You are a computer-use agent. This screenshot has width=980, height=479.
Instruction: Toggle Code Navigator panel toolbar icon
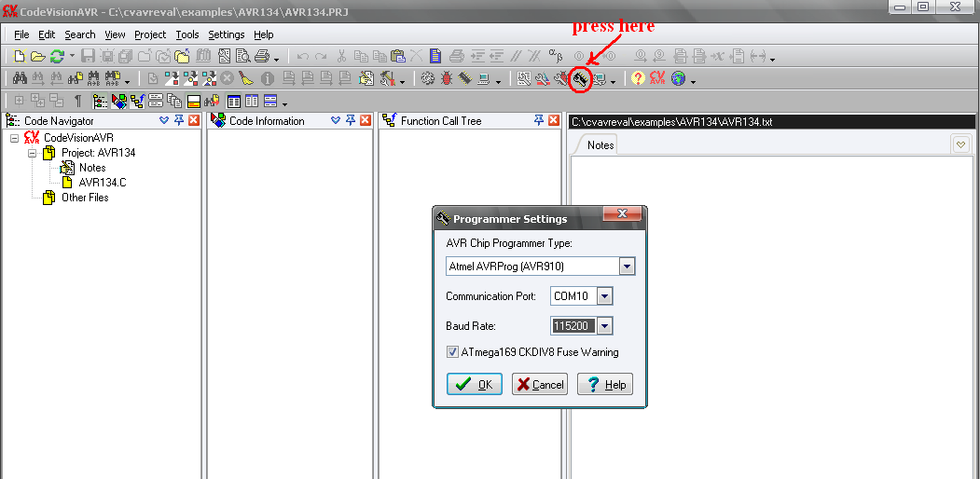point(100,101)
